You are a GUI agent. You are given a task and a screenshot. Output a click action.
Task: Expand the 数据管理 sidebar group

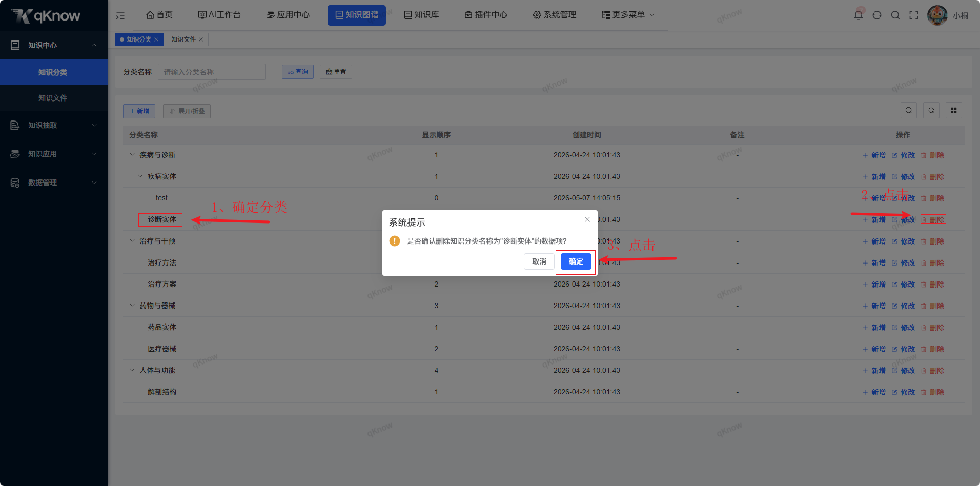tap(54, 183)
